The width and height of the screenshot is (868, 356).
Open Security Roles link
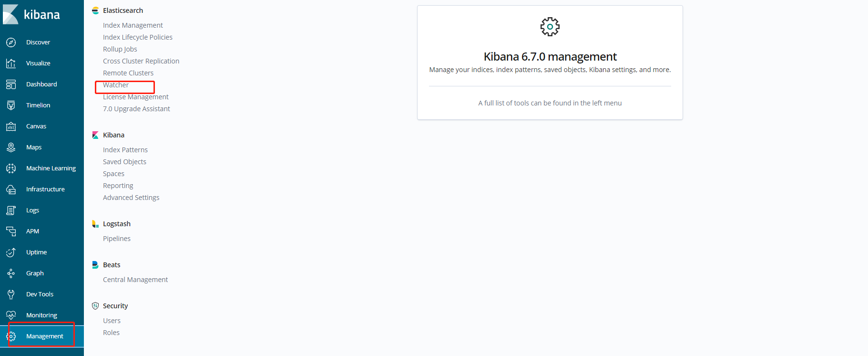(x=111, y=333)
